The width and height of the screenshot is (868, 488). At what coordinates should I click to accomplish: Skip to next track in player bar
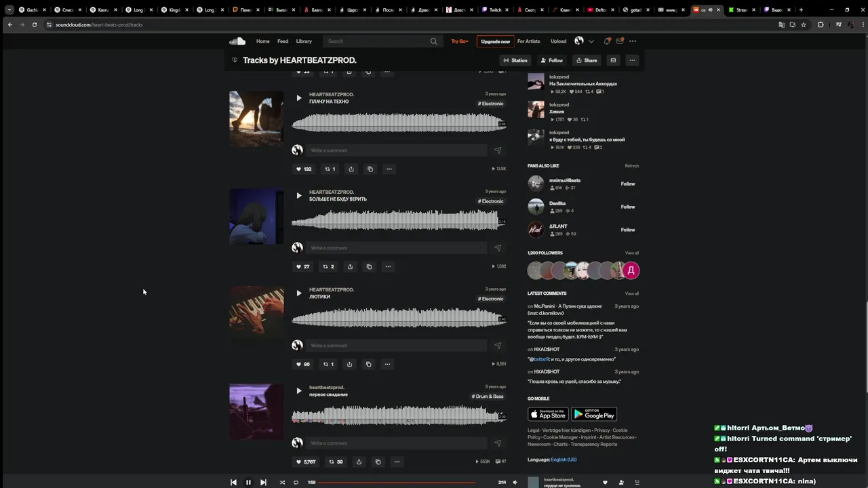[263, 483]
